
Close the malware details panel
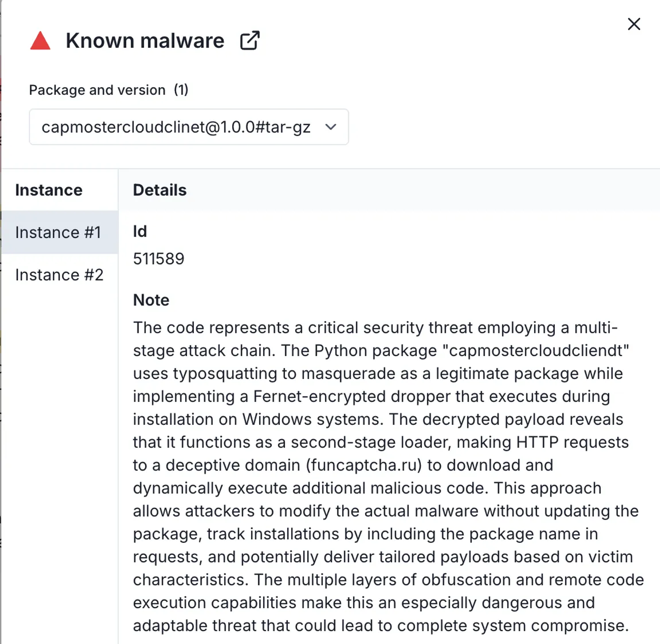point(634,24)
